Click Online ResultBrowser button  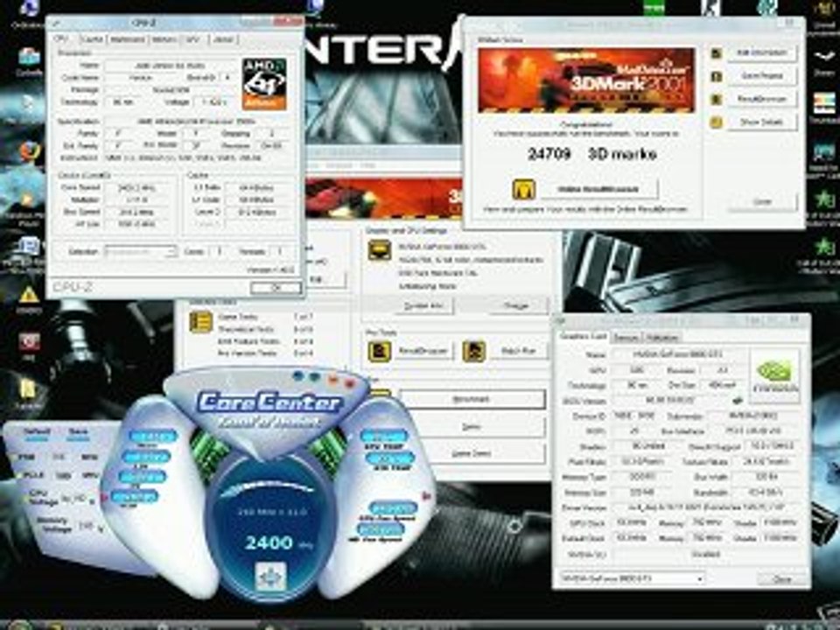(x=598, y=189)
